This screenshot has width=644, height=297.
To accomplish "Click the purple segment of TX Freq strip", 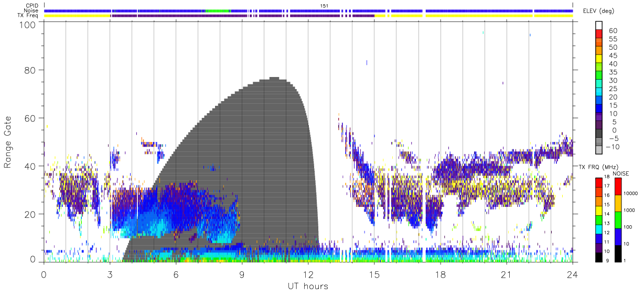I will pos(241,16).
